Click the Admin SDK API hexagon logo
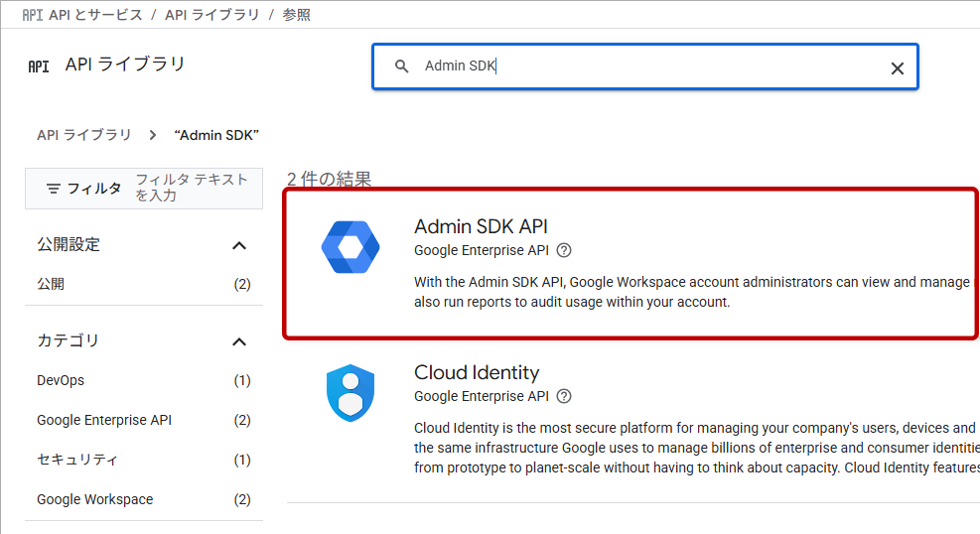Viewport: 980px width, 534px height. click(x=350, y=247)
